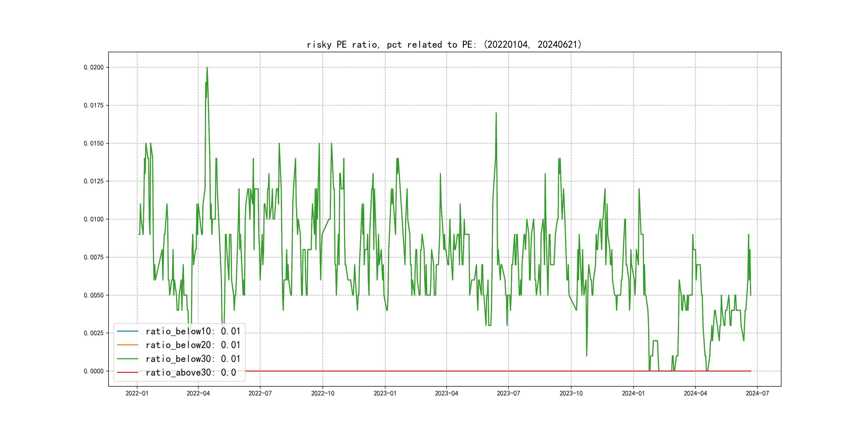Viewport: 868px width, 434px height.
Task: Click the red ratio_above30 legend line
Action: coord(127,373)
